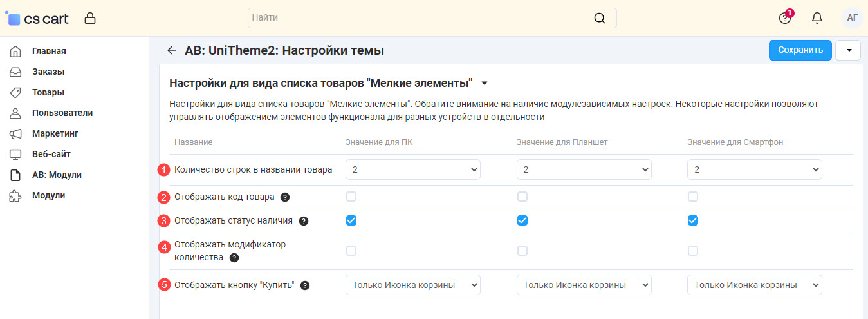Enable "Отображать модификатор количества" for Смартфон
868x319 pixels.
click(x=693, y=251)
